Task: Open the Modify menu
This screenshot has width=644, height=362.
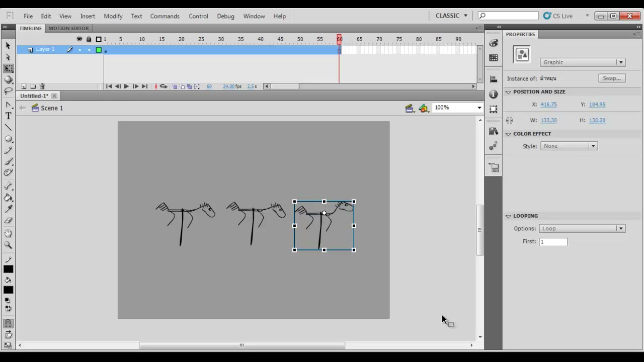Action: pyautogui.click(x=113, y=16)
